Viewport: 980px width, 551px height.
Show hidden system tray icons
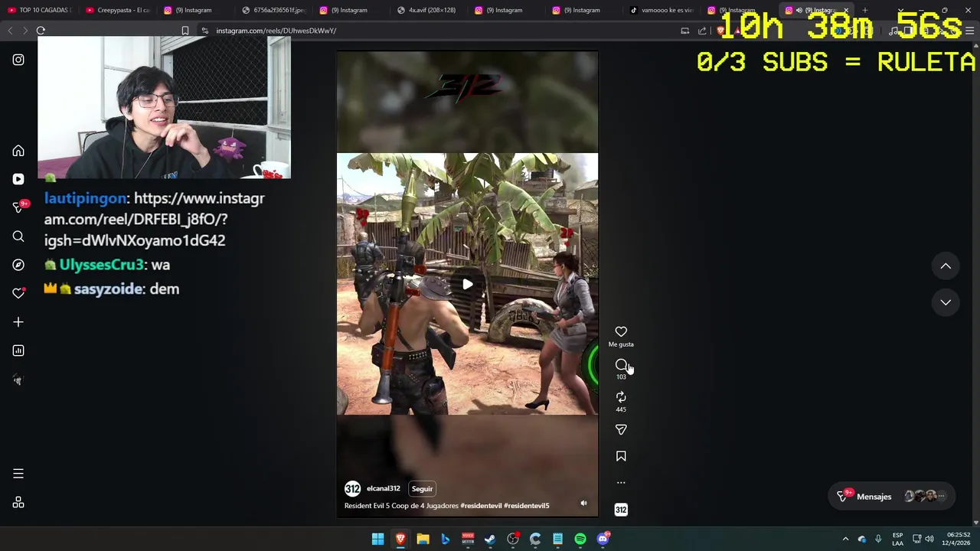pos(845,540)
